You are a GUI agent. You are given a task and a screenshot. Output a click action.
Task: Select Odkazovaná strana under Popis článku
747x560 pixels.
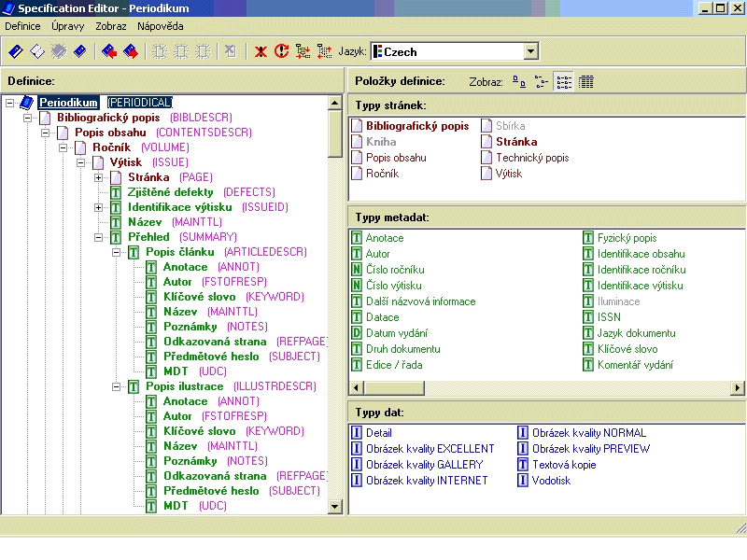point(215,342)
